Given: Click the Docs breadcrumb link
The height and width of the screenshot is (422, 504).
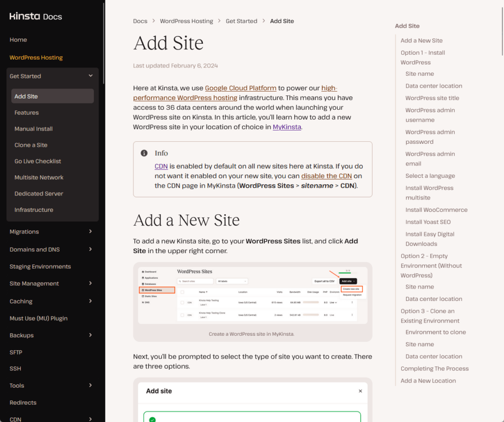Looking at the screenshot, I should [x=140, y=21].
